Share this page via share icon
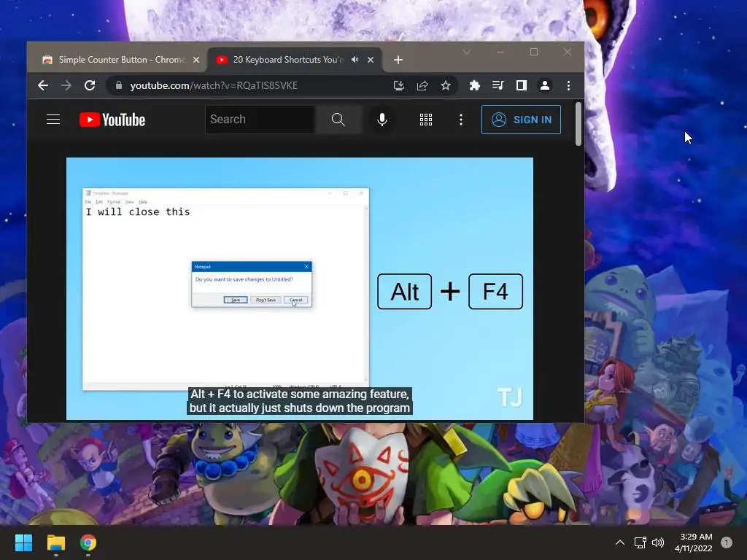Viewport: 747px width, 560px height. 422,85
